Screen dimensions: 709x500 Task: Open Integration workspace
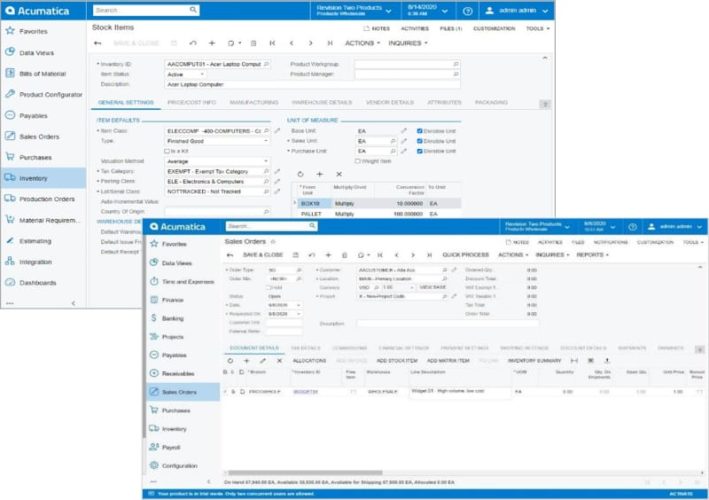point(35,262)
